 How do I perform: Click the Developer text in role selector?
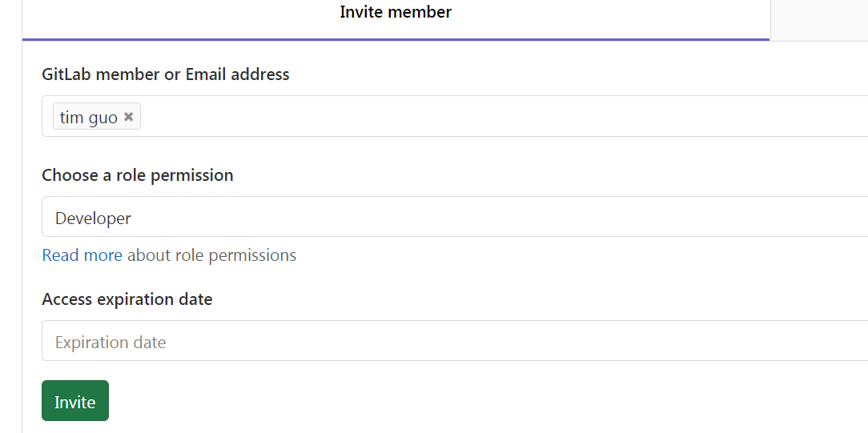(x=93, y=218)
